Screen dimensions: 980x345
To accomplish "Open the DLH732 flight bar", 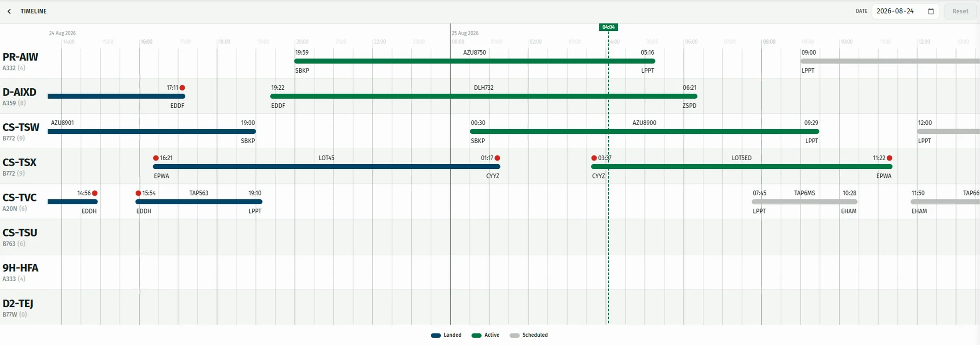I will coord(484,97).
